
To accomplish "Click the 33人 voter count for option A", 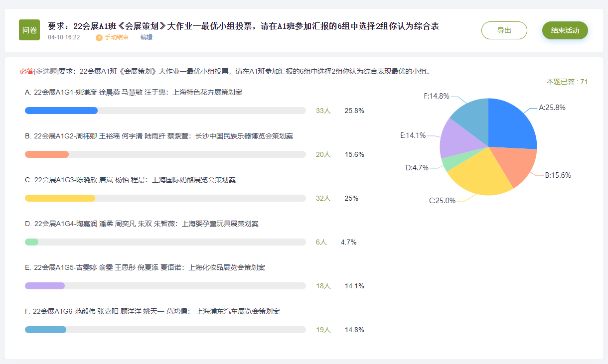I will point(323,111).
